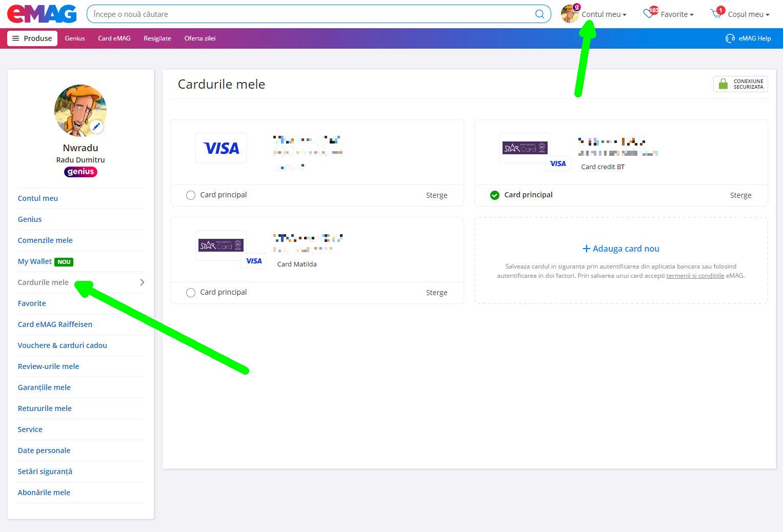Open My Wallet in sidebar

[35, 261]
